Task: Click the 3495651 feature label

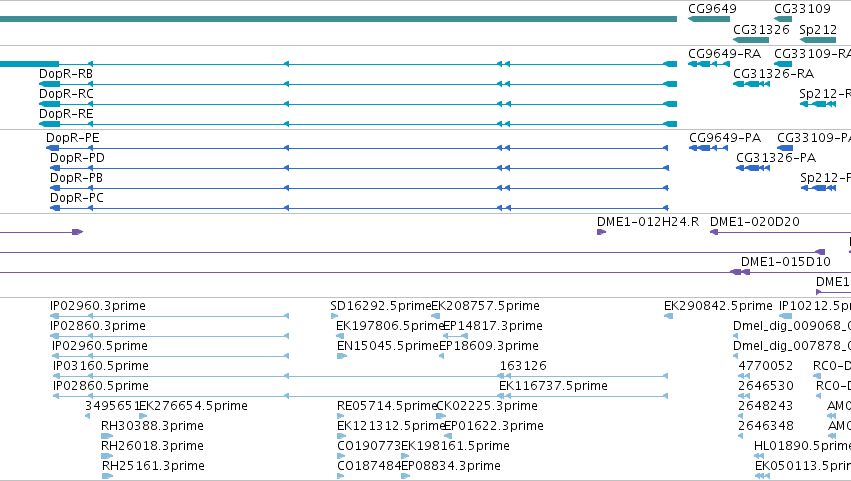Action: click(111, 407)
